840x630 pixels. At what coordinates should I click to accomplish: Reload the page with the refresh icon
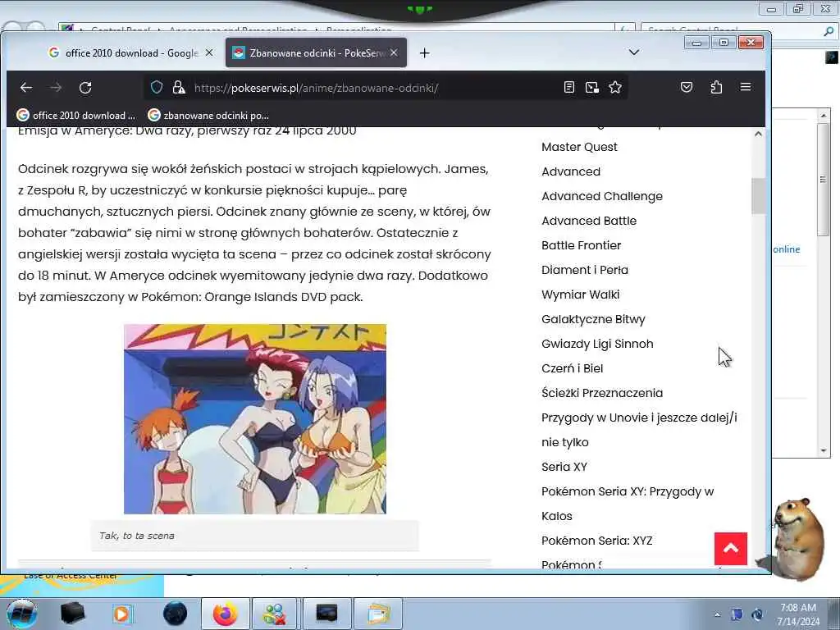(85, 87)
